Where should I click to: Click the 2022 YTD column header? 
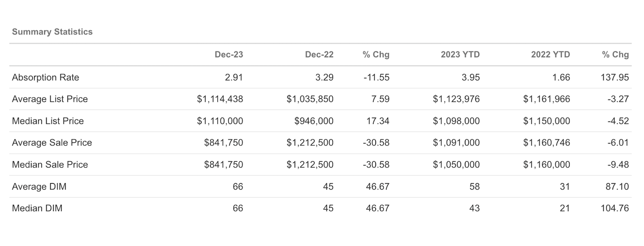click(550, 55)
